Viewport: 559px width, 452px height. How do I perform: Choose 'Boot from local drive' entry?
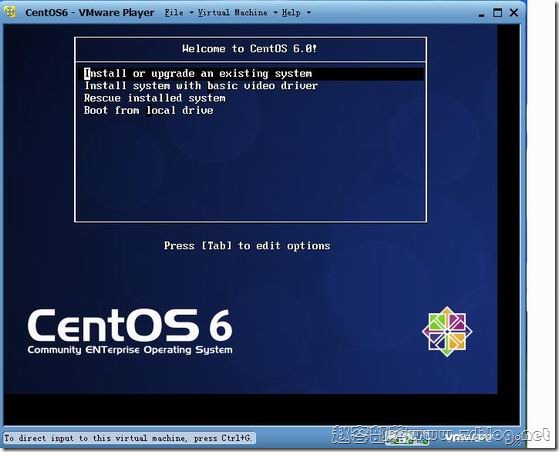tap(149, 111)
